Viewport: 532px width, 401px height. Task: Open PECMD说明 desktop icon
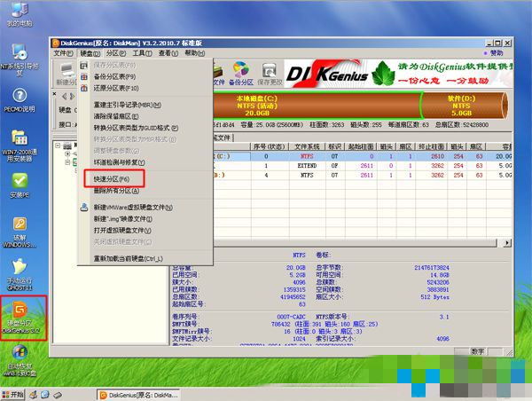click(20, 96)
